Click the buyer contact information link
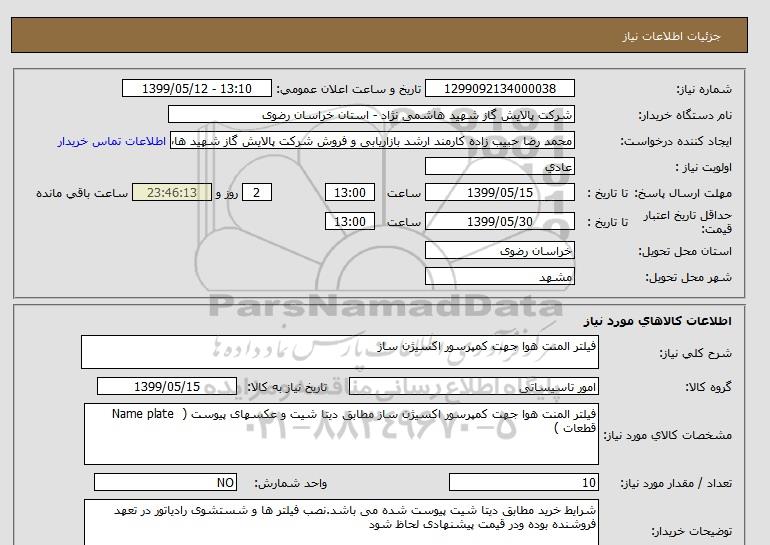 tap(110, 141)
